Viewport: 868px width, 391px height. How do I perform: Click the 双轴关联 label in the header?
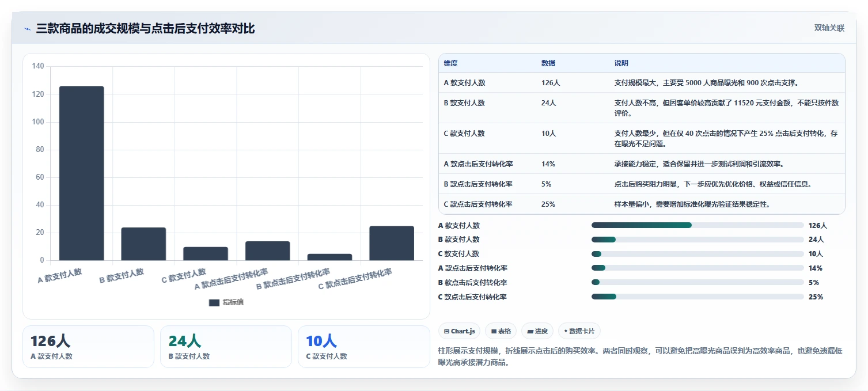point(829,28)
